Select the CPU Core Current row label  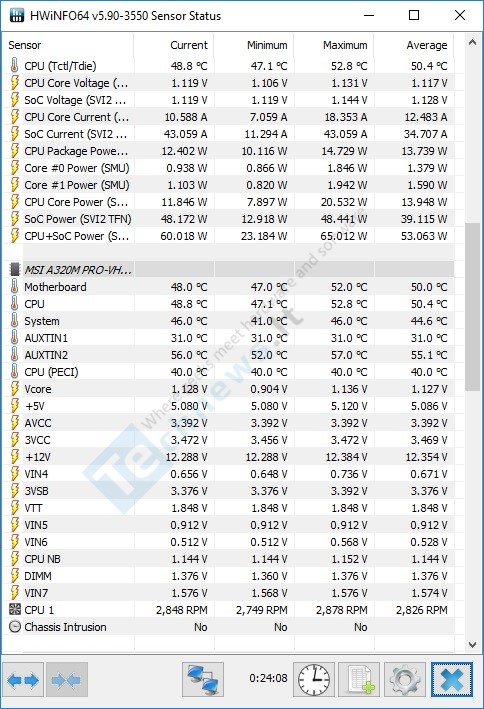click(76, 117)
